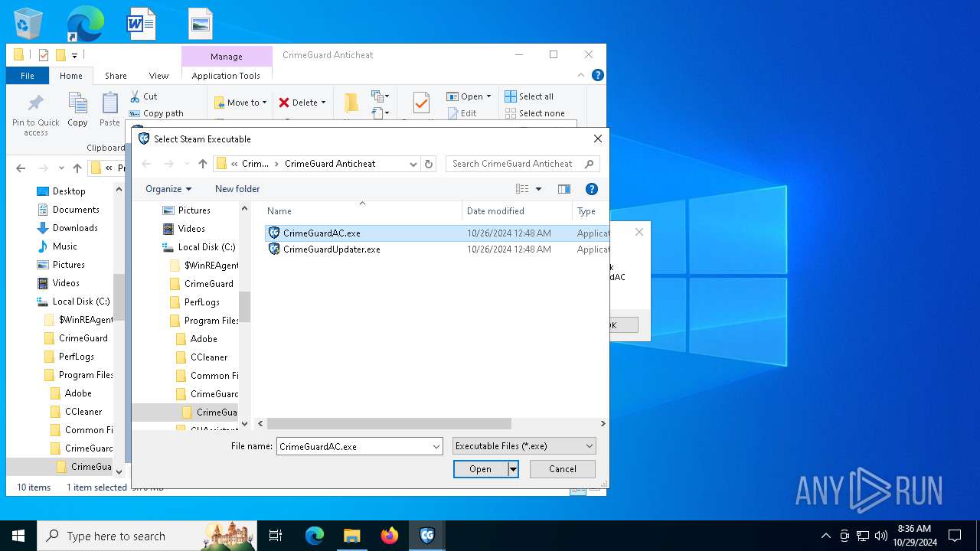The height and width of the screenshot is (551, 980).
Task: Click CrimeGuard taskbar icon
Action: (427, 536)
